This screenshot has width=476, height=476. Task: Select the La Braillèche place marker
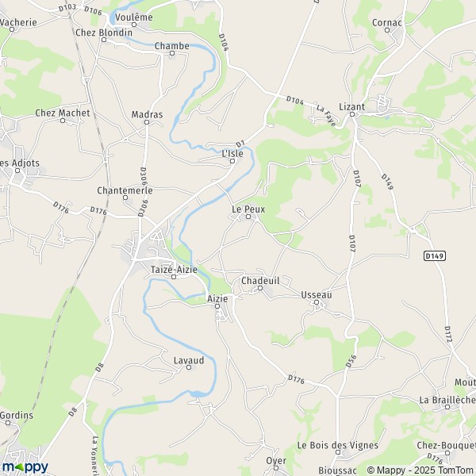coord(447,407)
